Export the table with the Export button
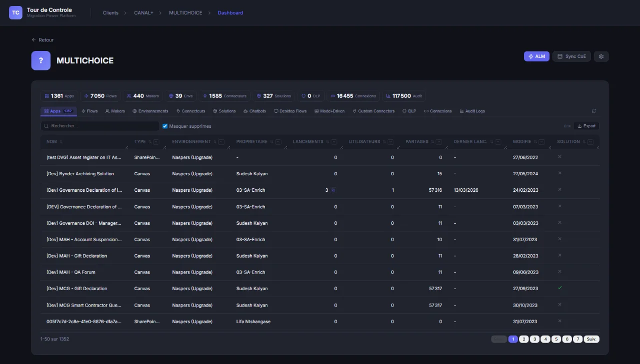 [x=586, y=126]
